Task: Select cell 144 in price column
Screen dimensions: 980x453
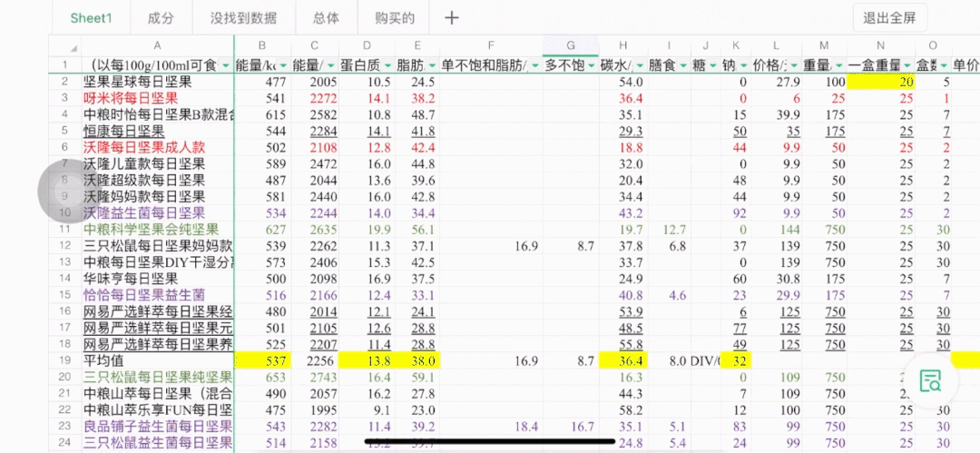Action: [776, 229]
